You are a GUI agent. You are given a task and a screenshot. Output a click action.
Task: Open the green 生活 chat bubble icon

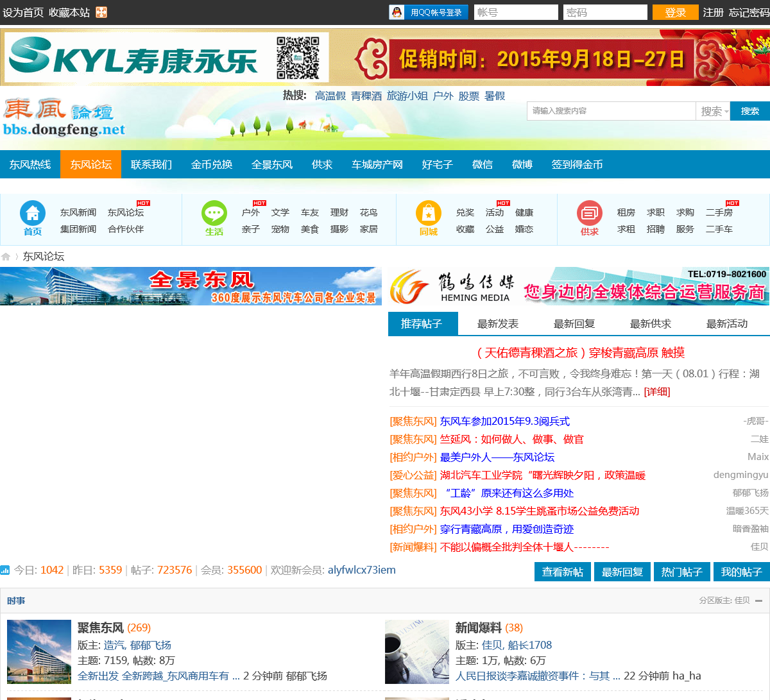(x=214, y=214)
